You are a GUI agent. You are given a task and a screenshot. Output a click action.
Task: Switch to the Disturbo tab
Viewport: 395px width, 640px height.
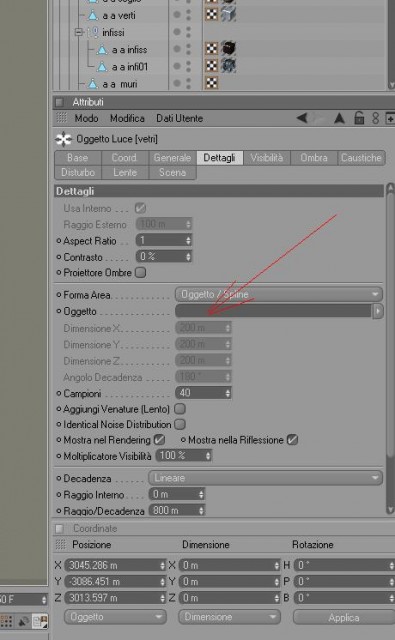(x=78, y=172)
